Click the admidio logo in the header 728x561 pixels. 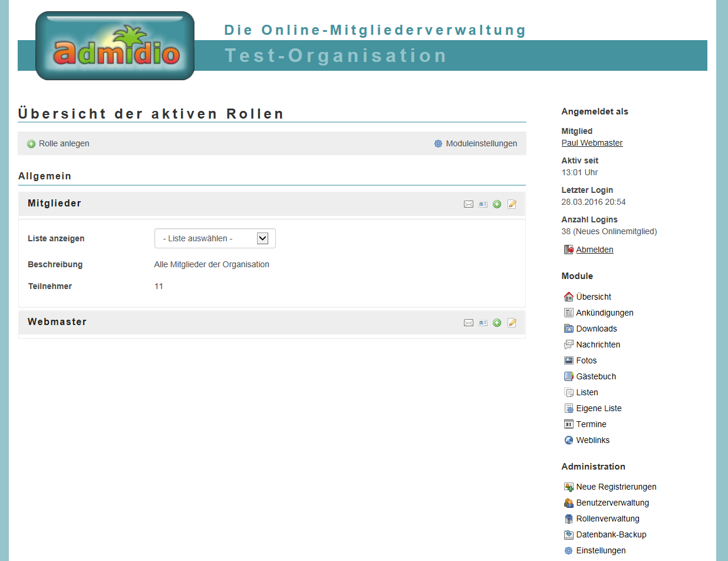click(115, 46)
